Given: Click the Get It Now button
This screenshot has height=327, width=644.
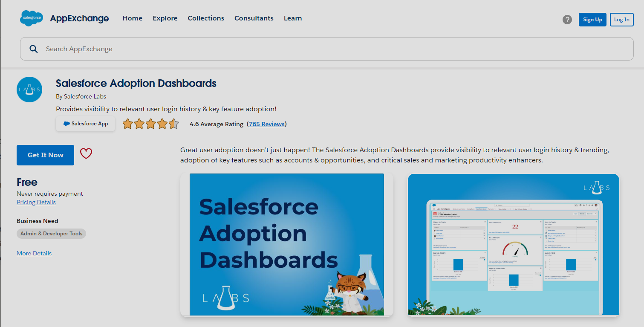Looking at the screenshot, I should 45,155.
